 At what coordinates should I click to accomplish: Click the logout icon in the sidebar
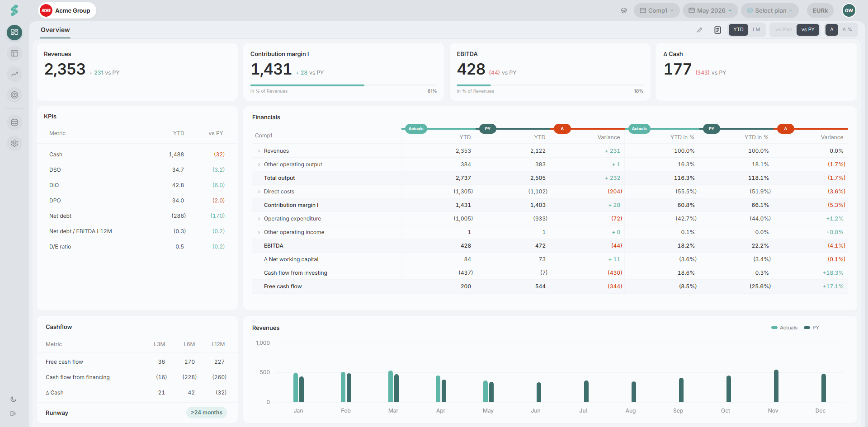point(13,413)
